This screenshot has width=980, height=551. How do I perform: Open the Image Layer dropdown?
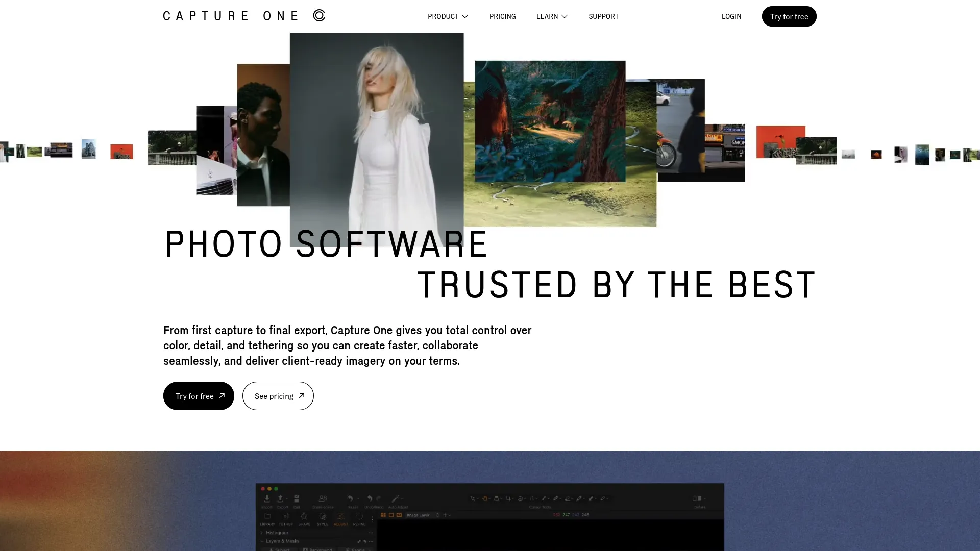click(x=423, y=515)
